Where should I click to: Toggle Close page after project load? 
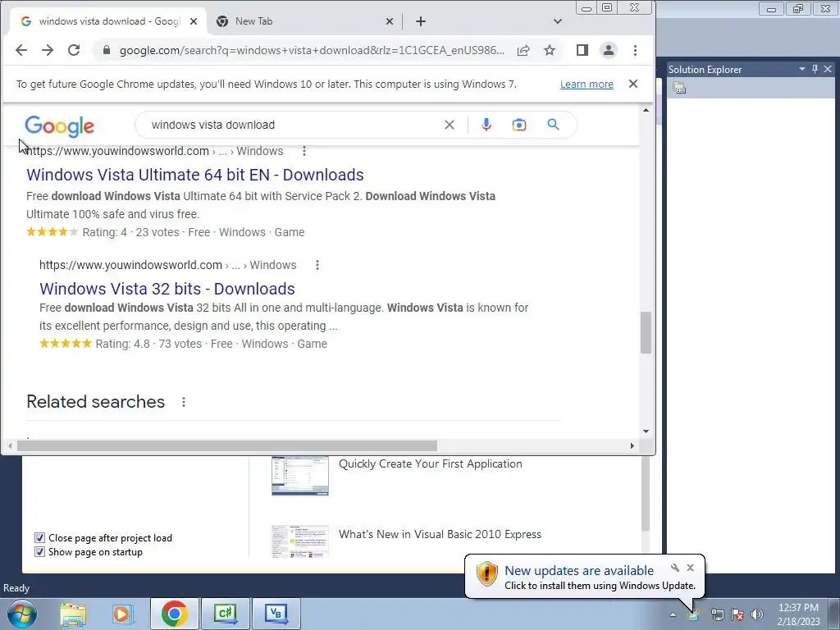pos(39,538)
